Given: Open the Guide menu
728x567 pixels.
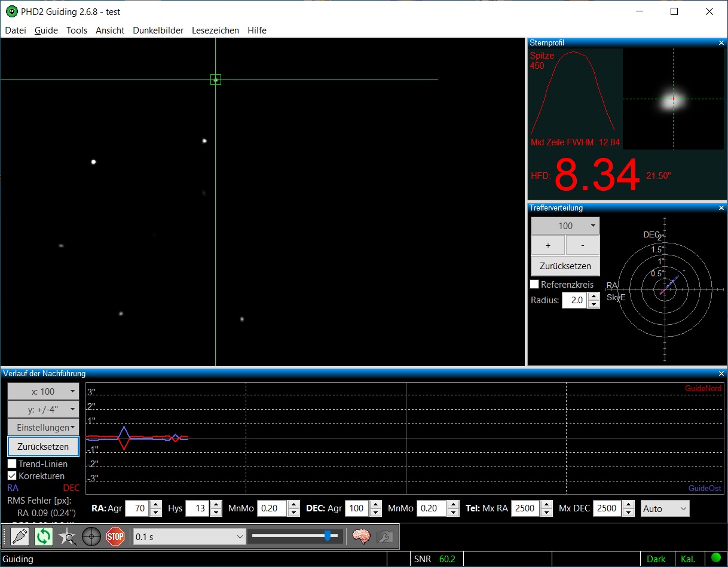Looking at the screenshot, I should 46,30.
